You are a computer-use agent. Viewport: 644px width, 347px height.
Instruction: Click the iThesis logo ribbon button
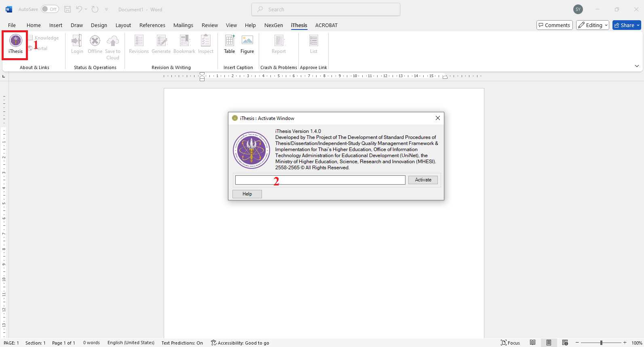[15, 44]
